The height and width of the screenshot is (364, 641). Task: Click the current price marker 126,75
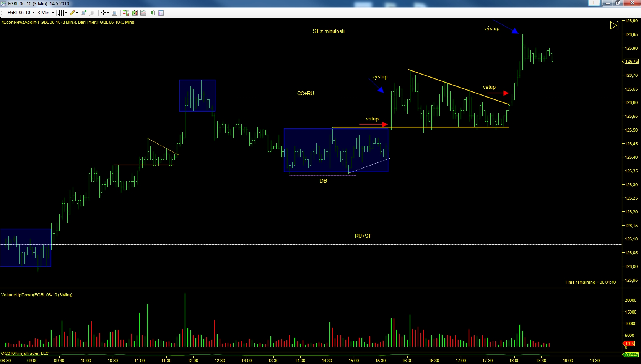tap(631, 61)
